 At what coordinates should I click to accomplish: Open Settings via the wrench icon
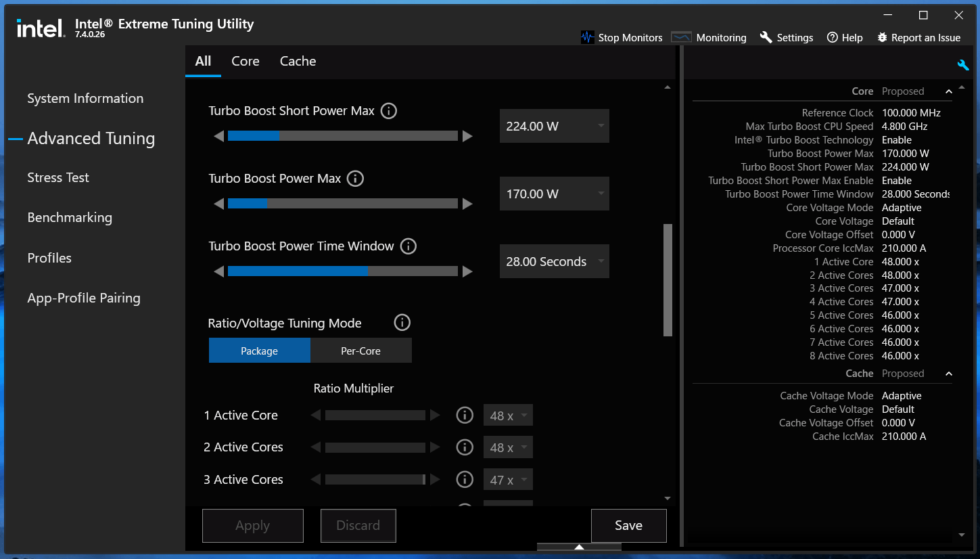[x=766, y=37]
